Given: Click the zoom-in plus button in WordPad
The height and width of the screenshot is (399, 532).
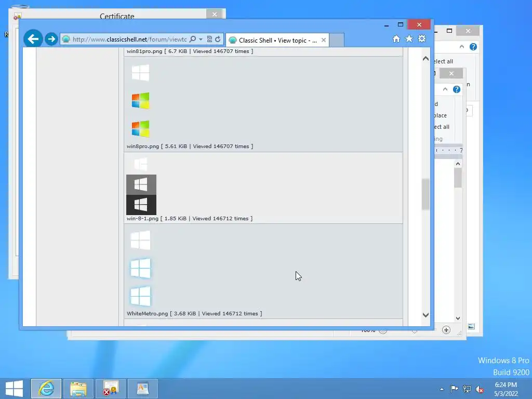Looking at the screenshot, I should click(446, 330).
